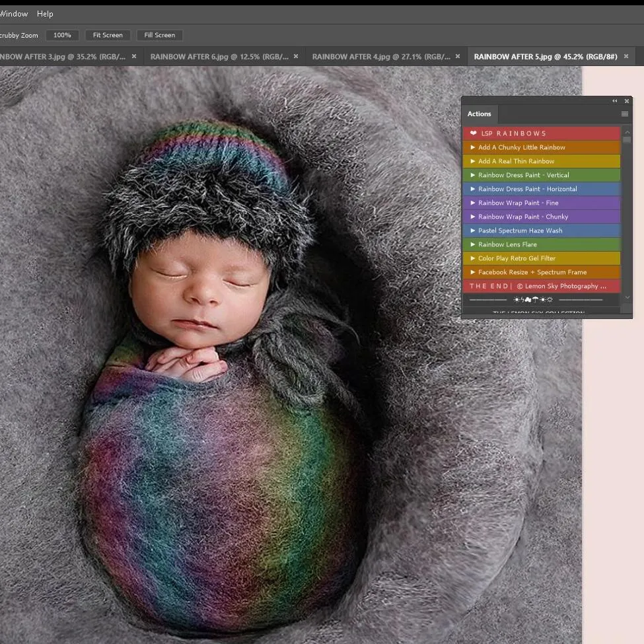Select 'Rainbow Dress Paint - Horizontal' text
This screenshot has height=644, width=644.
coord(528,189)
